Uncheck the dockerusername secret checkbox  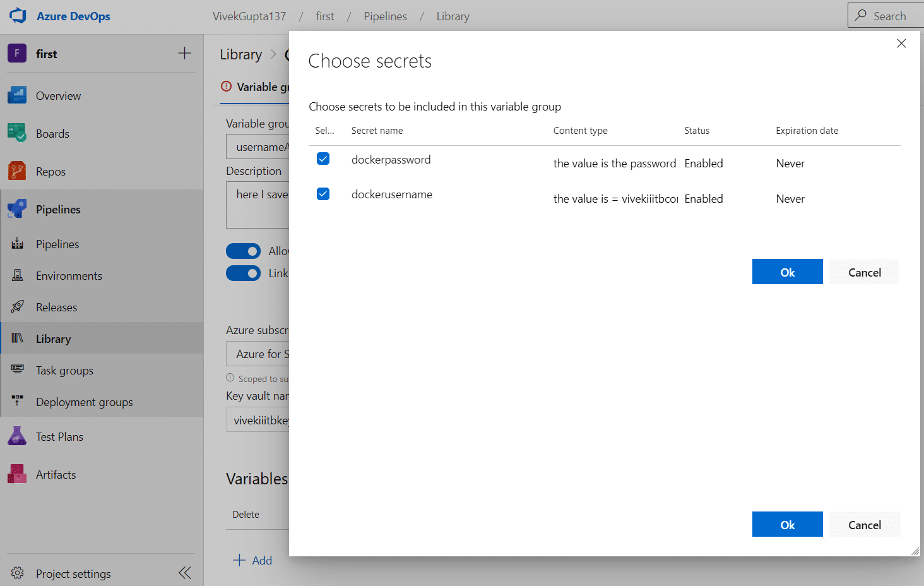(323, 194)
